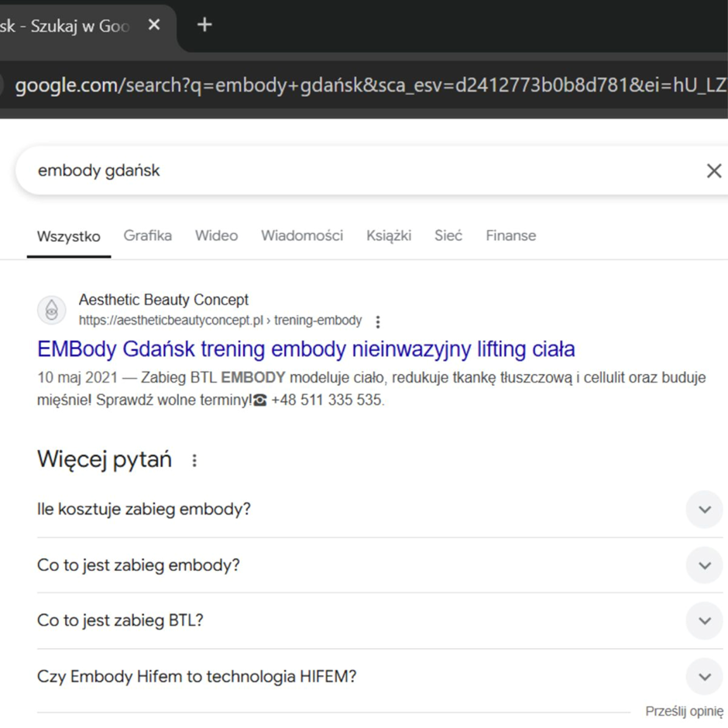This screenshot has width=728, height=728.
Task: Click the Aesthetic Beauty Concept site favicon
Action: [52, 310]
